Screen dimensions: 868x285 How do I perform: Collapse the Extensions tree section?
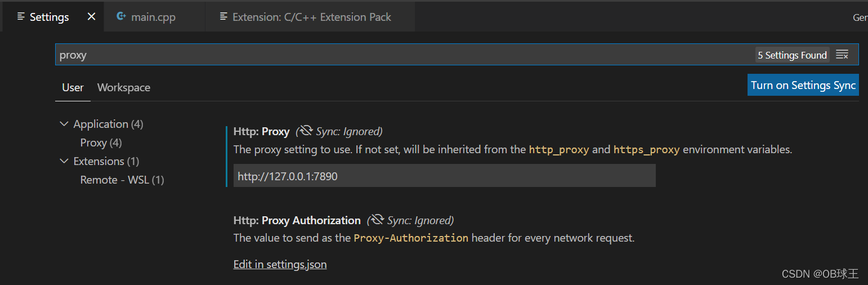[64, 161]
